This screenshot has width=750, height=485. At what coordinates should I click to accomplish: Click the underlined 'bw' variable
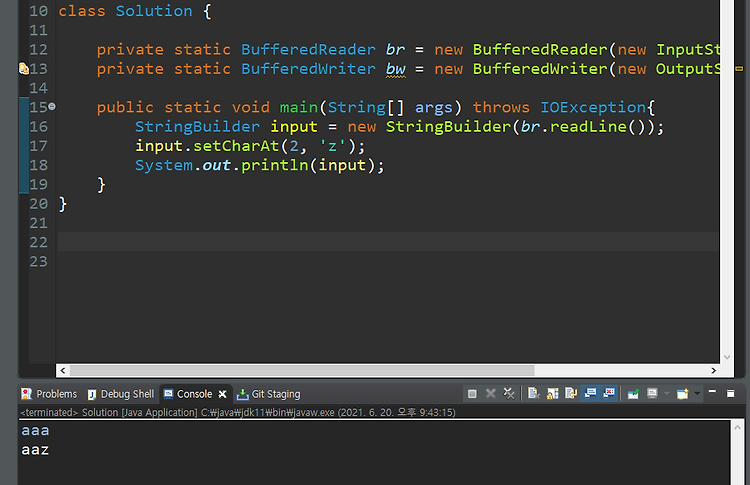396,69
